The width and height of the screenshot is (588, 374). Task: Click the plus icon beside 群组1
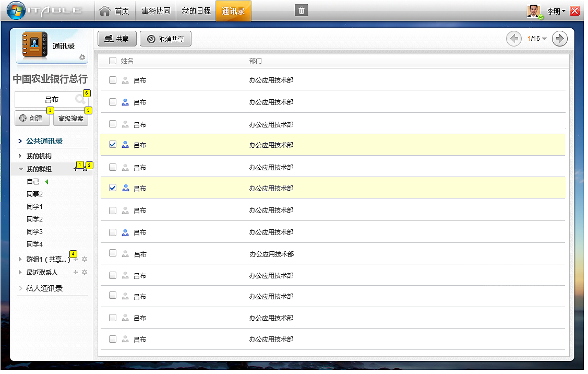pyautogui.click(x=76, y=260)
